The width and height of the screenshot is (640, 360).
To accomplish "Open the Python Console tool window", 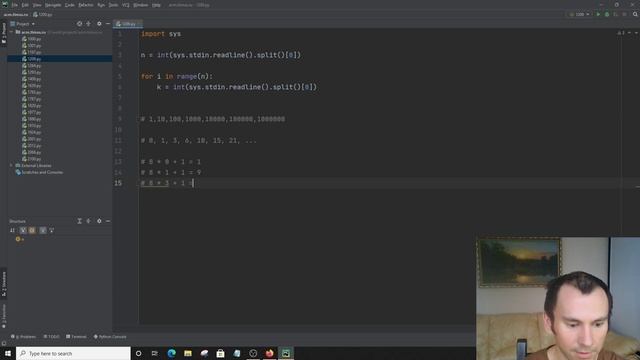I will click(x=110, y=337).
